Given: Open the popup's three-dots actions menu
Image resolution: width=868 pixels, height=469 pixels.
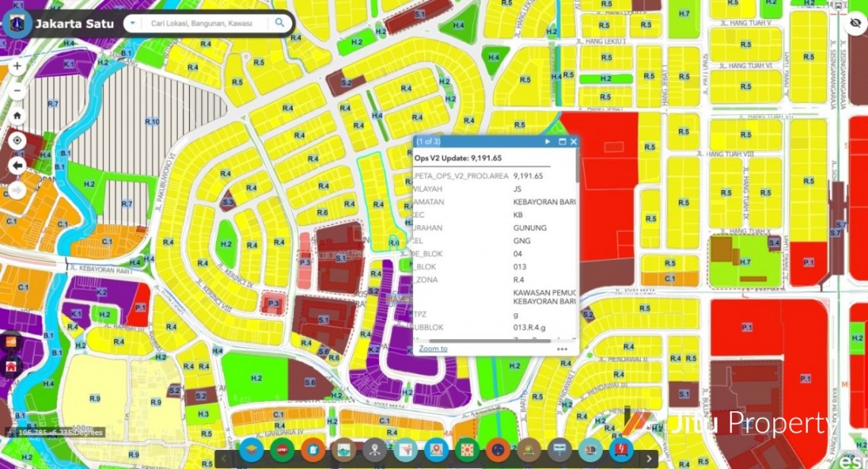Looking at the screenshot, I should tap(562, 349).
